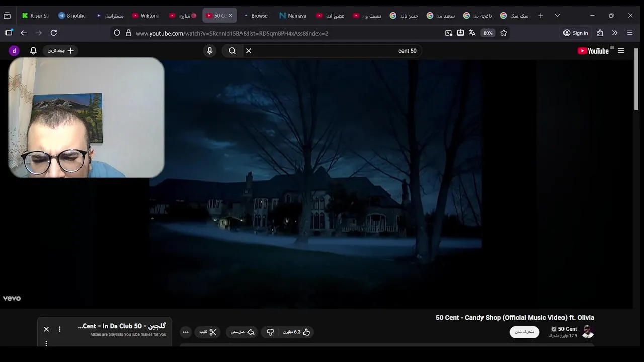Subscribe to the 50 Cent channel

coord(524,332)
